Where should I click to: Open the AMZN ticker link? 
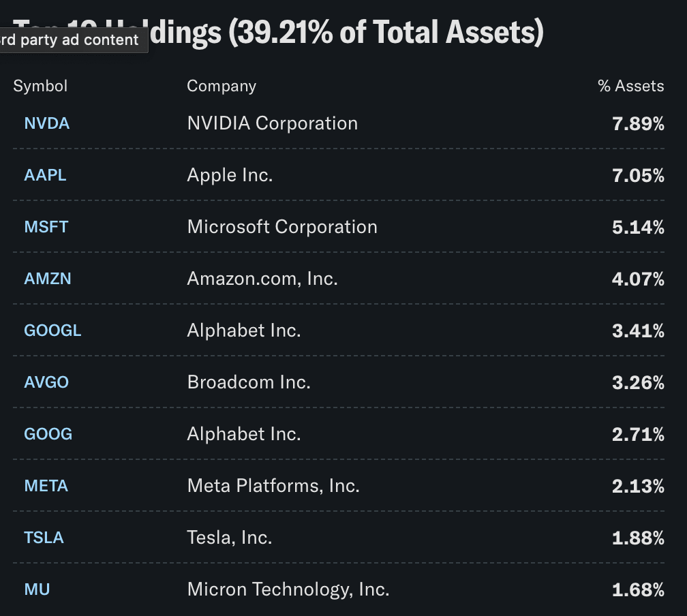pyautogui.click(x=47, y=279)
